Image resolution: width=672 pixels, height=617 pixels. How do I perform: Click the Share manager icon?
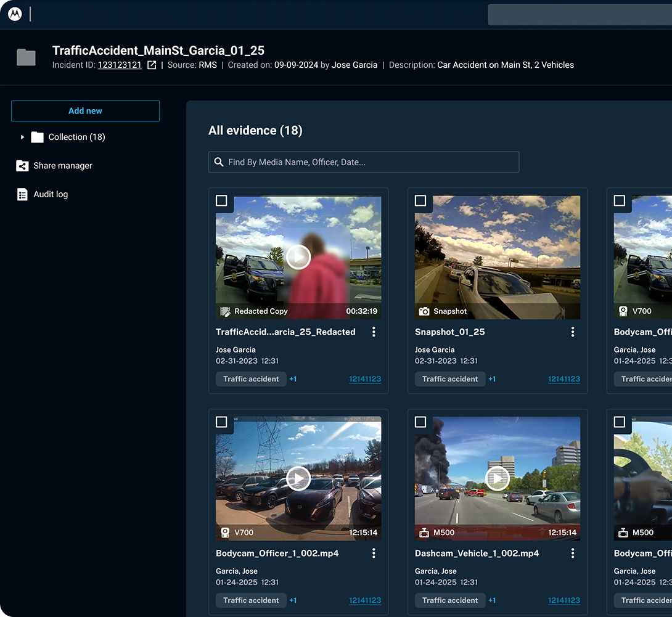pyautogui.click(x=22, y=166)
